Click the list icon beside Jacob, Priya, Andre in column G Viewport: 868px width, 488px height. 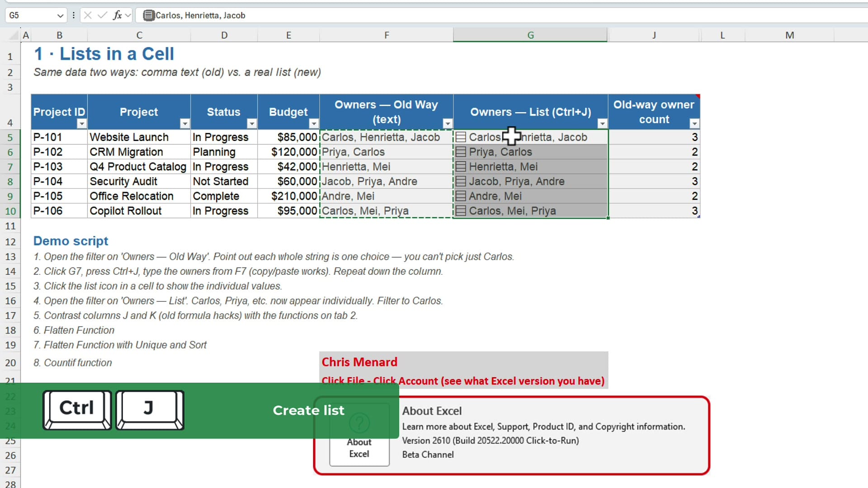[x=461, y=181]
